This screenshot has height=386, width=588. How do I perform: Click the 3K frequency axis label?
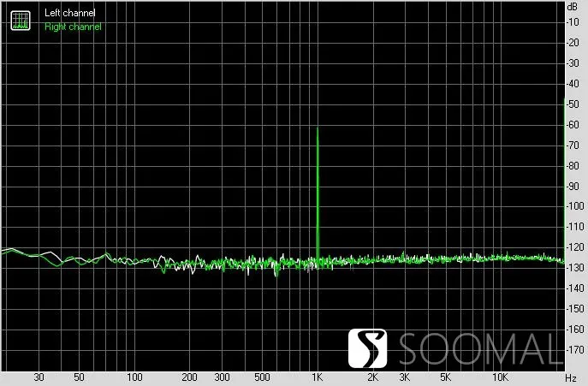coord(405,377)
